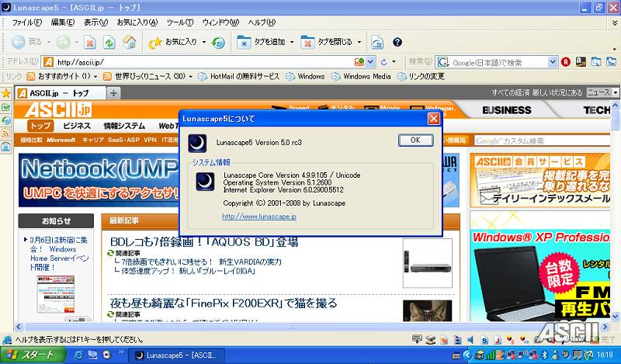Screen dimensions: 621x364
Task: Click the Blu-ray recorder article thumbnail
Action: coord(428,263)
